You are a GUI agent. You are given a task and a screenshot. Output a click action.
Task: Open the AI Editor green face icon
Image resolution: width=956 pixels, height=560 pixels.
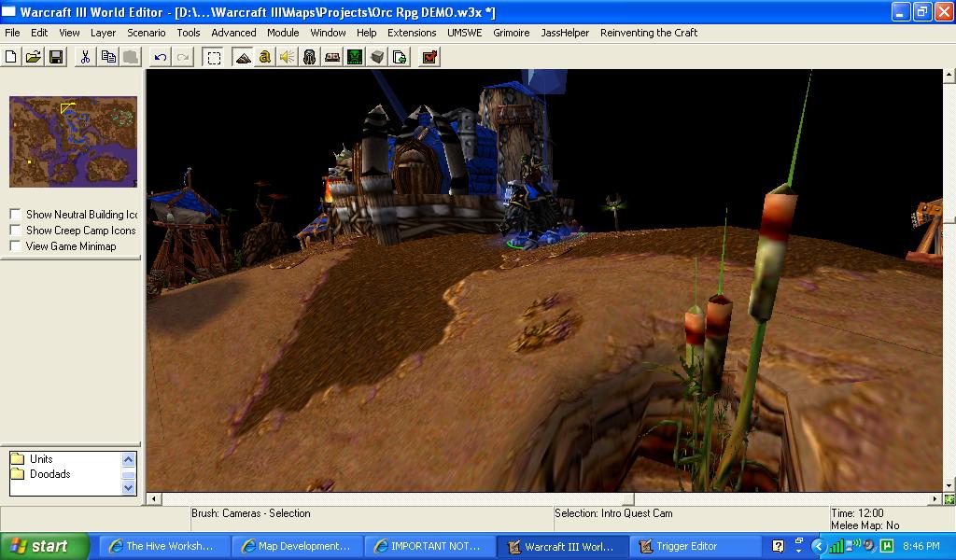click(354, 57)
